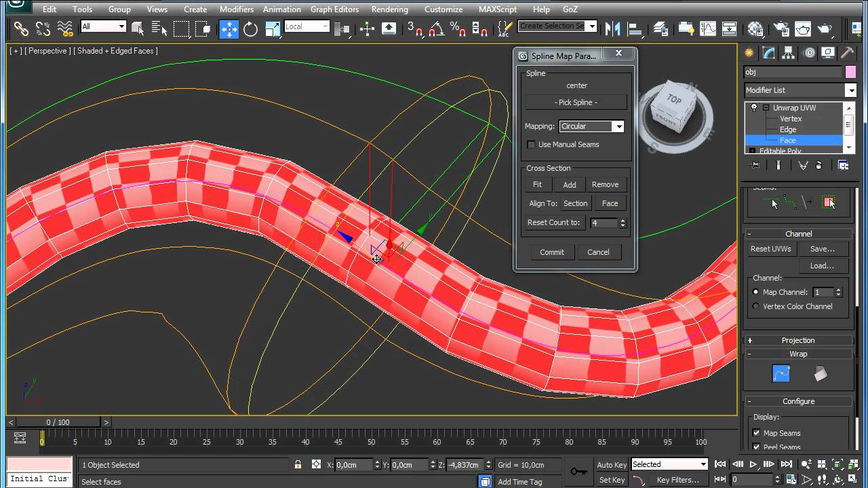Select Vertex Color Channel radio button
Screen dimensions: 868x488
coord(755,306)
